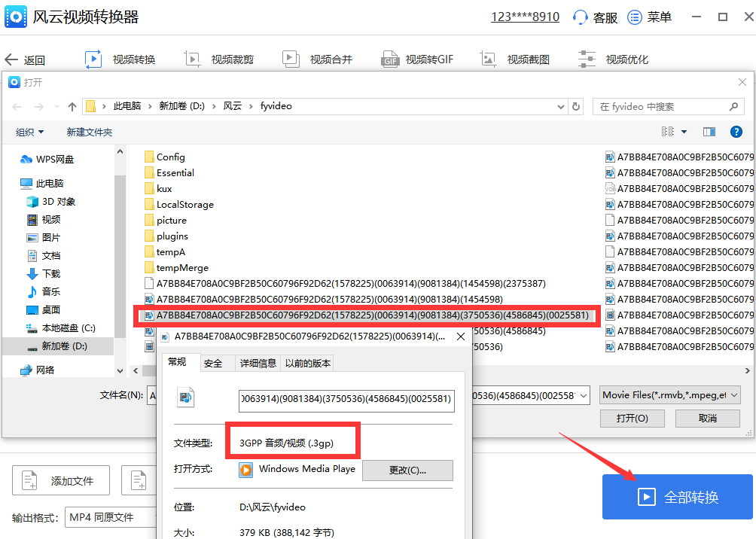756x539 pixels.
Task: Select the picture folder
Action: pos(166,221)
